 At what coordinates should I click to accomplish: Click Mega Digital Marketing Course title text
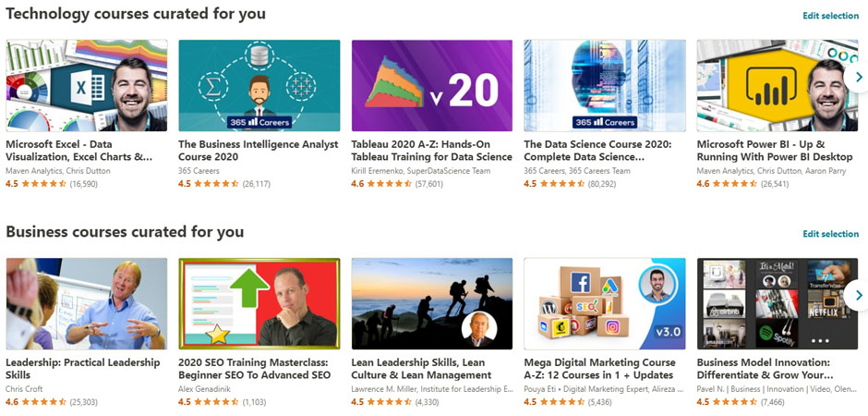[x=599, y=369]
